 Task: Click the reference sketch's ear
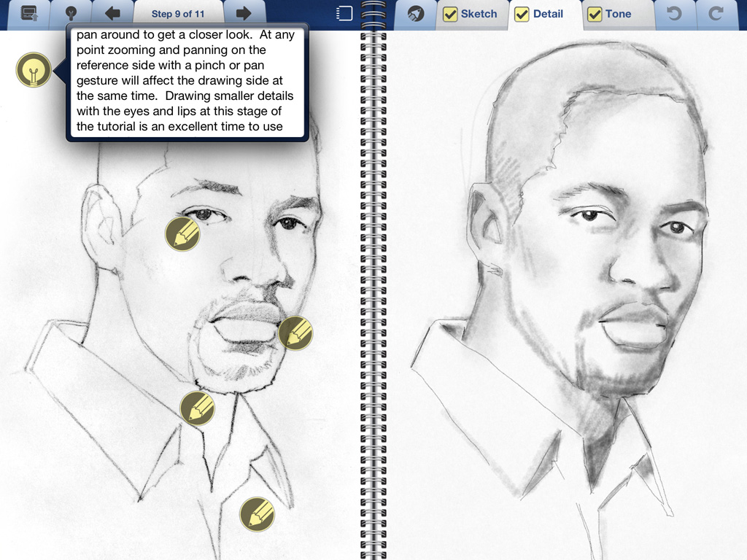click(x=101, y=228)
